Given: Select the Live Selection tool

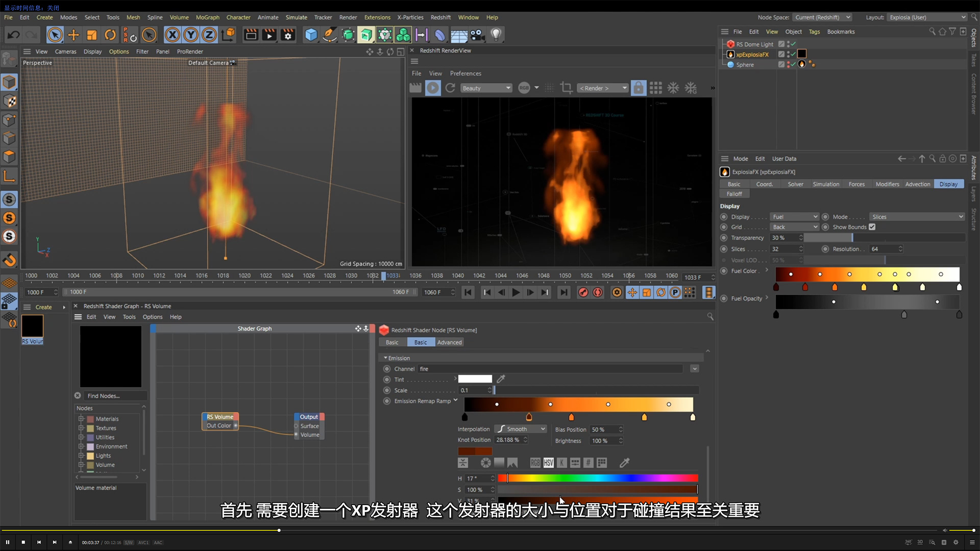Looking at the screenshot, I should point(55,35).
